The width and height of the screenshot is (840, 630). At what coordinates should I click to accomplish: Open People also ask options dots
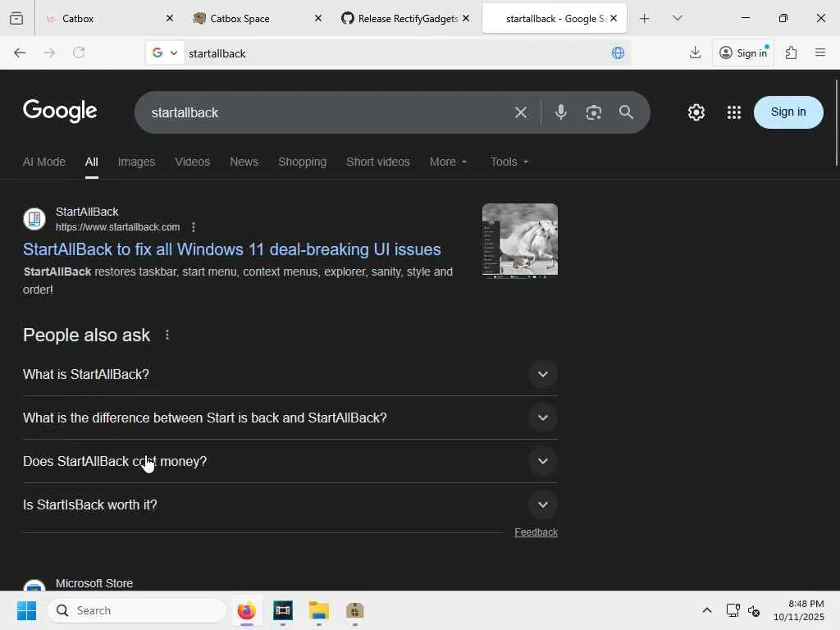click(167, 335)
